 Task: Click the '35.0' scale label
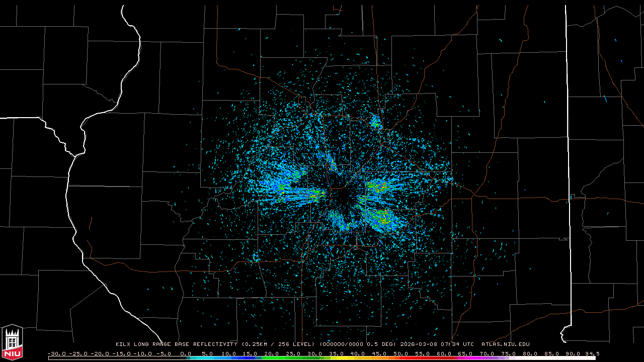coord(337,354)
